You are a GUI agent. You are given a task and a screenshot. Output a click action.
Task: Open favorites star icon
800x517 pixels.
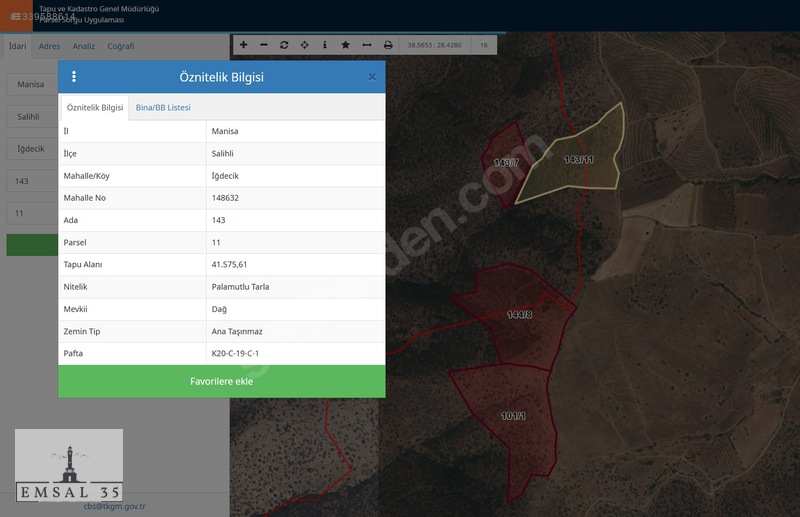click(x=345, y=45)
